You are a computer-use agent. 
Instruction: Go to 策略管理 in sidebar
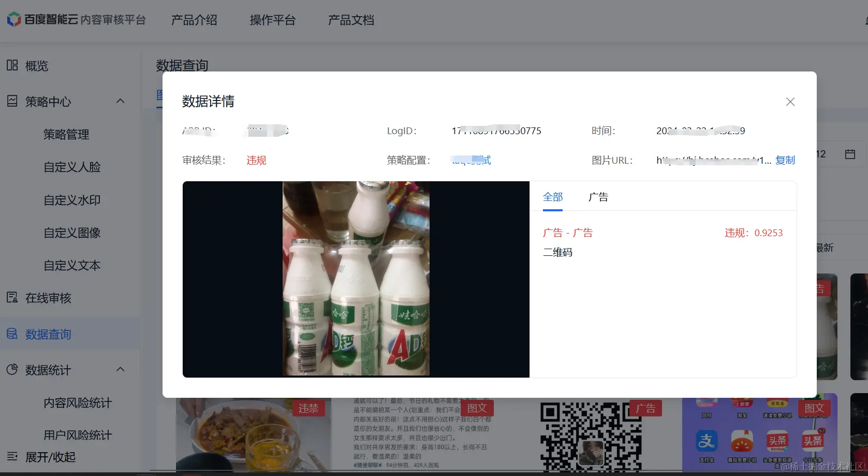[x=66, y=134]
